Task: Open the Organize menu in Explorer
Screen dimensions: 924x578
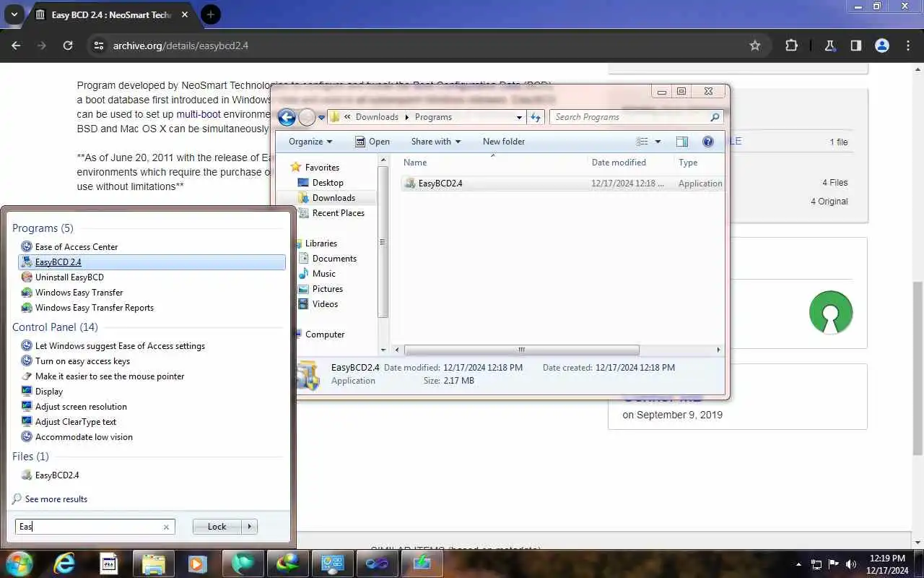Action: click(310, 142)
